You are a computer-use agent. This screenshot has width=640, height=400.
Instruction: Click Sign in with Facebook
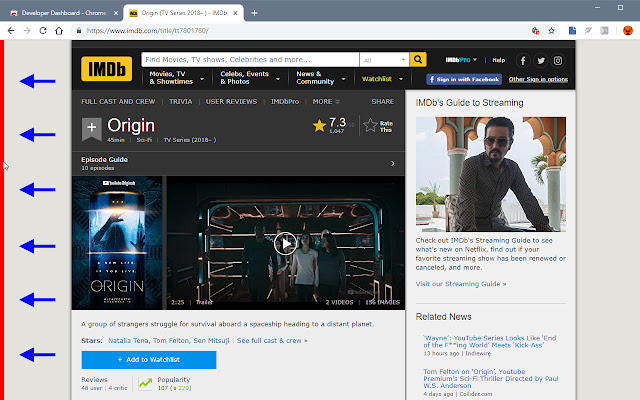tap(464, 79)
